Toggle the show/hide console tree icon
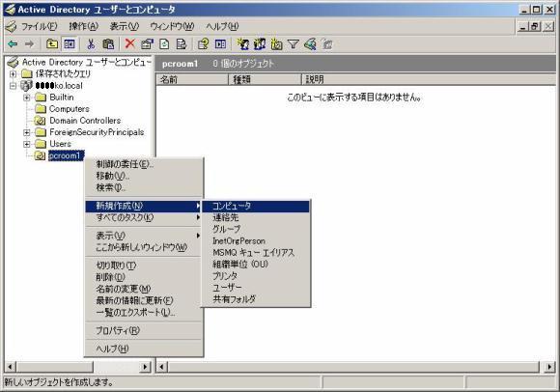The width and height of the screenshot is (560, 392). (x=70, y=44)
